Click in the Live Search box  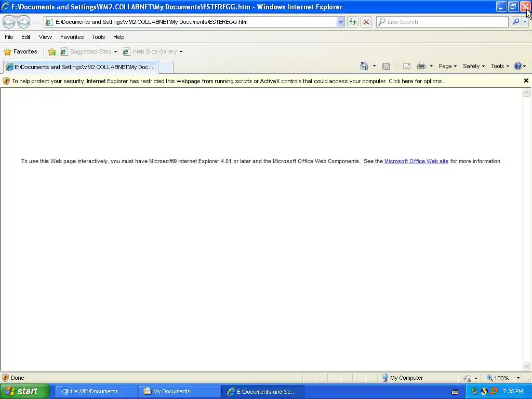point(442,22)
